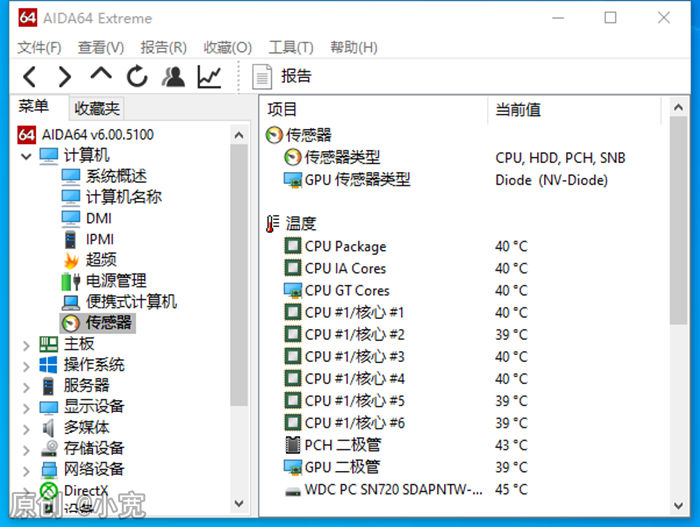Expand the 显示设备 node
This screenshot has width=700, height=527.
click(x=26, y=408)
